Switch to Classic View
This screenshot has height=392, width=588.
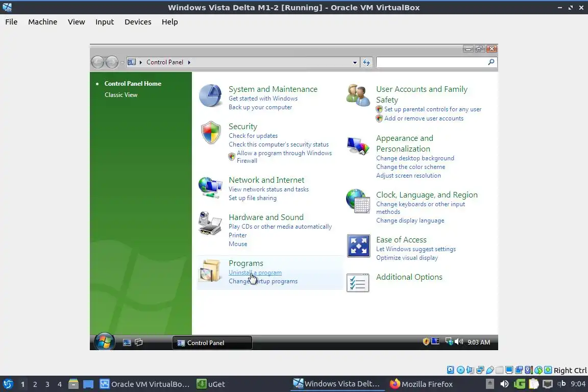[121, 95]
